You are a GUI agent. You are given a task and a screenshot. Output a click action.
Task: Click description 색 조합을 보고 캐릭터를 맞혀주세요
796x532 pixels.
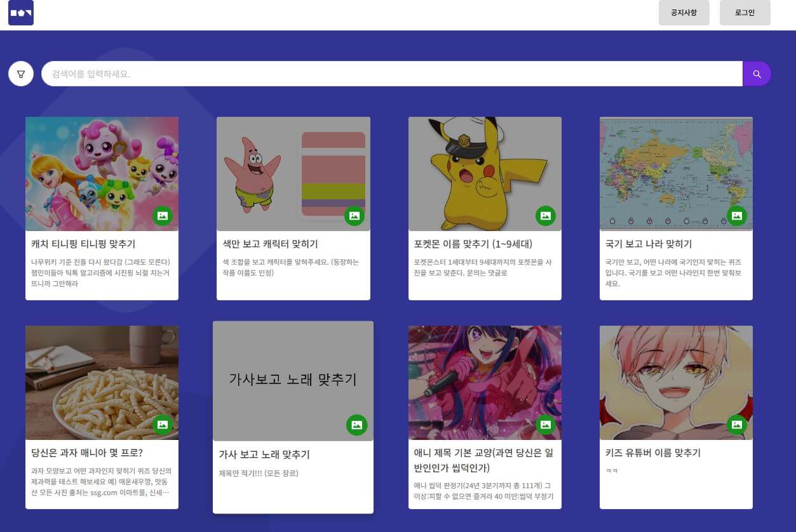(291, 267)
